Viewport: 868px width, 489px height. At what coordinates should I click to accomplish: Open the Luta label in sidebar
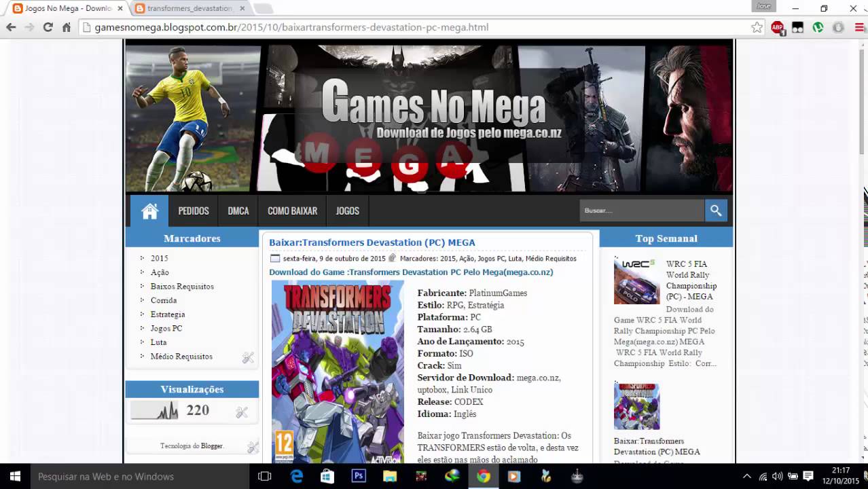[x=158, y=342]
